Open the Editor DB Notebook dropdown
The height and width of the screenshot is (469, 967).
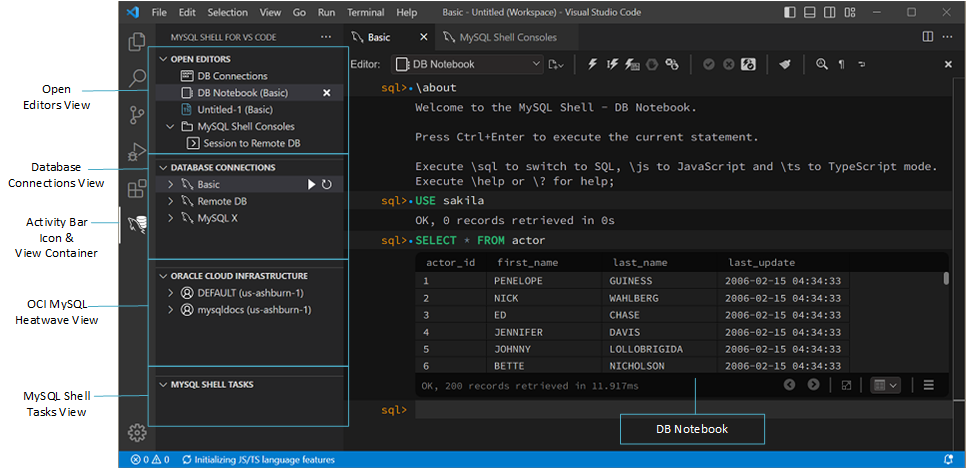[x=468, y=64]
